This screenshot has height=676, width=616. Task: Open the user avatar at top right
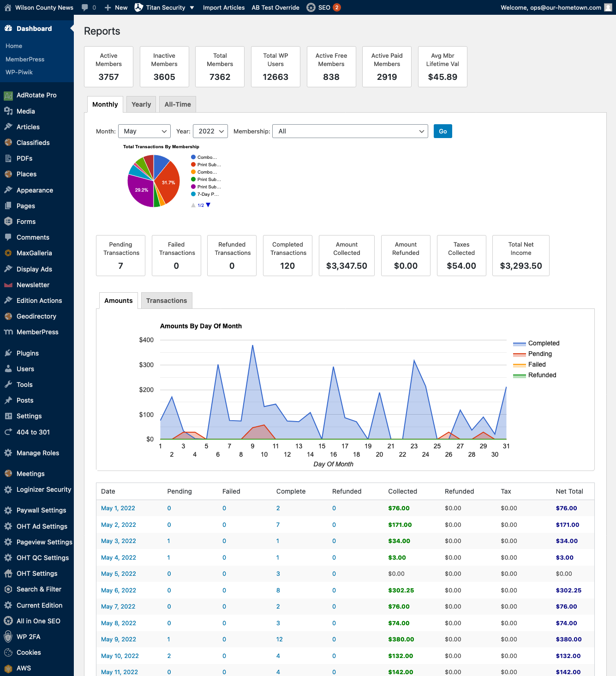[x=607, y=7]
